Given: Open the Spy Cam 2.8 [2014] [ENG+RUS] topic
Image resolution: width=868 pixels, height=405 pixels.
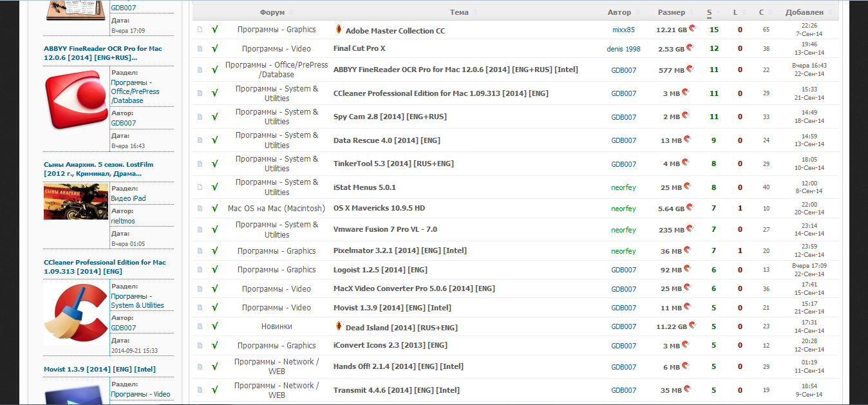Looking at the screenshot, I should tap(390, 117).
